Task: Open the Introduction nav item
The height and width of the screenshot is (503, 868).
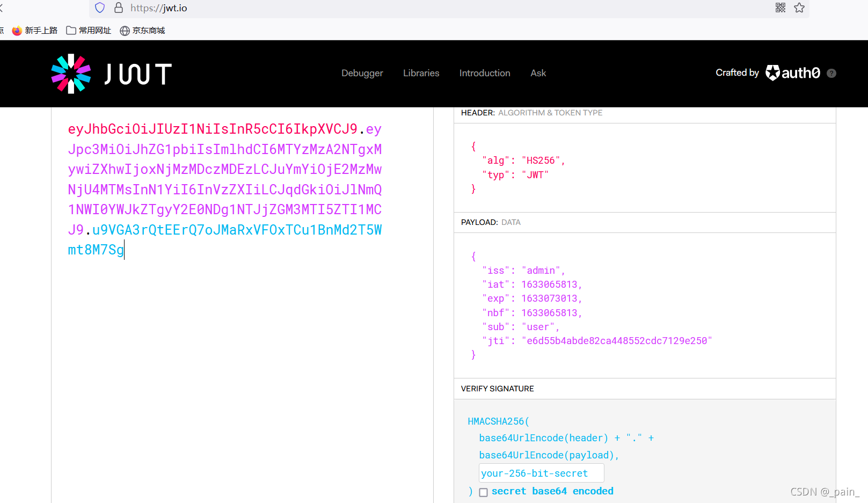Action: (485, 73)
